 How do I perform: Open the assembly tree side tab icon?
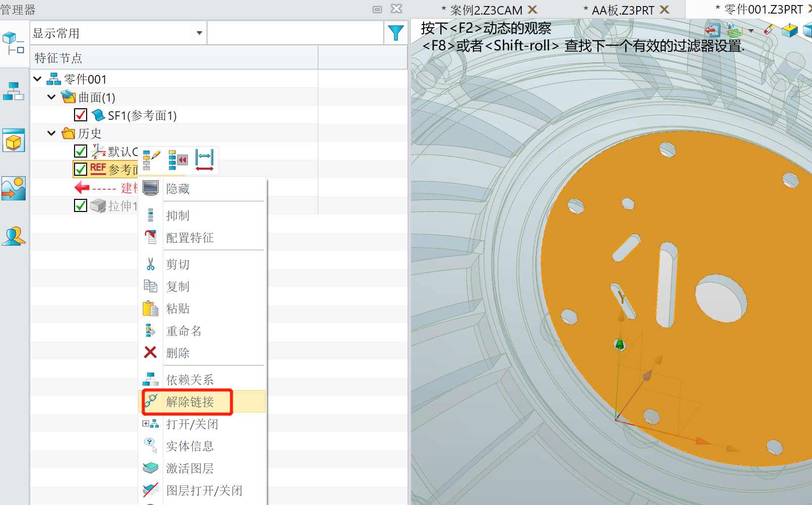[14, 91]
